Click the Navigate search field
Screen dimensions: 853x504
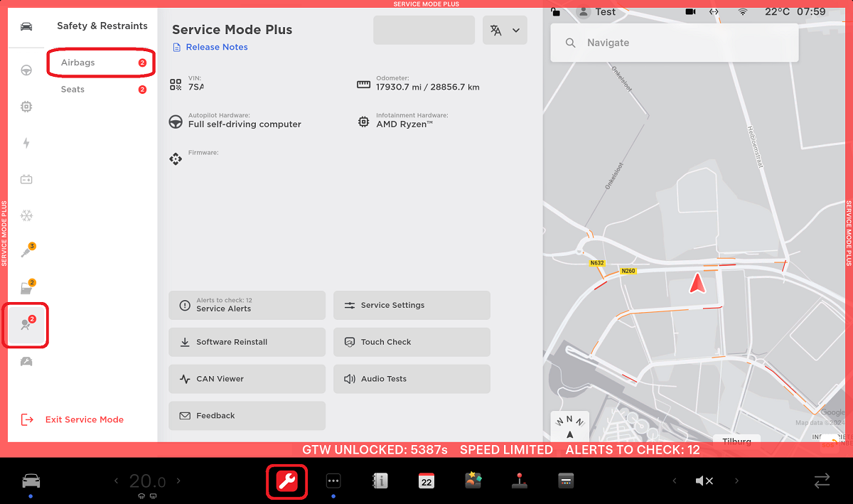(x=674, y=43)
